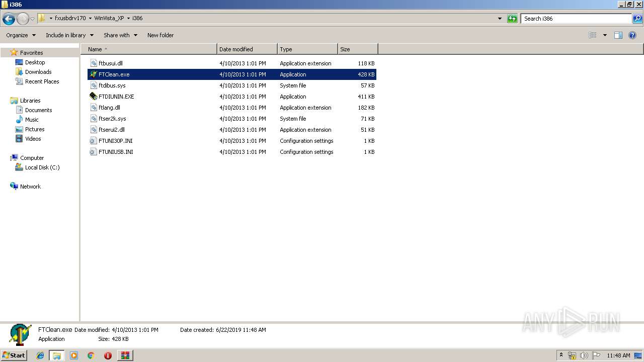Expand dropdown arrow after WinVista_XP breadcrumb

click(x=128, y=18)
